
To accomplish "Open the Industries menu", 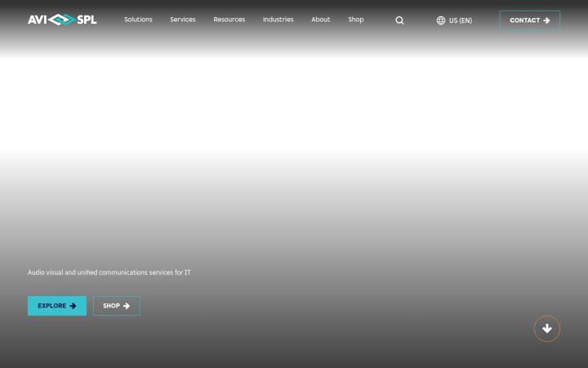I will pos(278,20).
